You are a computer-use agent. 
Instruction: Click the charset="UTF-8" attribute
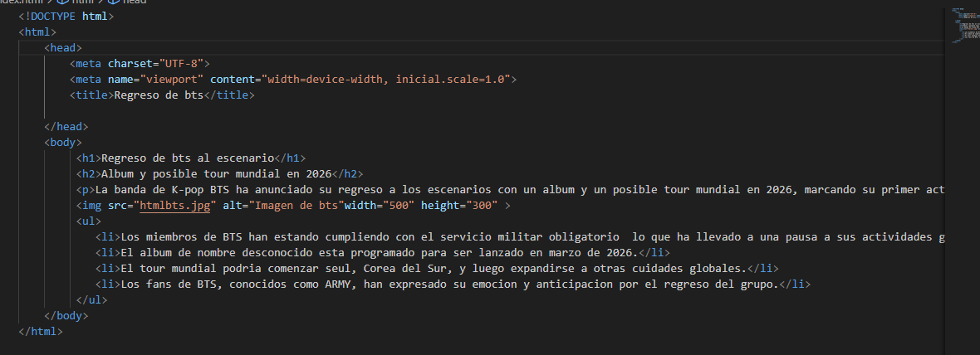pyautogui.click(x=155, y=64)
